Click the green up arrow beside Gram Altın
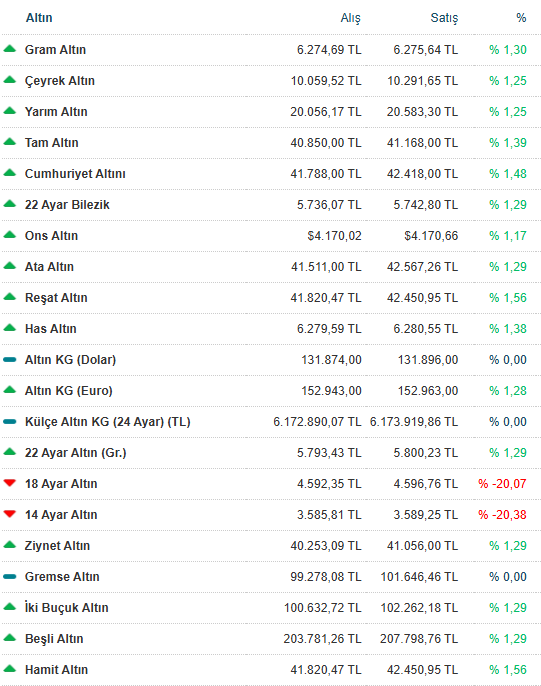This screenshot has height=686, width=541. coord(9,49)
